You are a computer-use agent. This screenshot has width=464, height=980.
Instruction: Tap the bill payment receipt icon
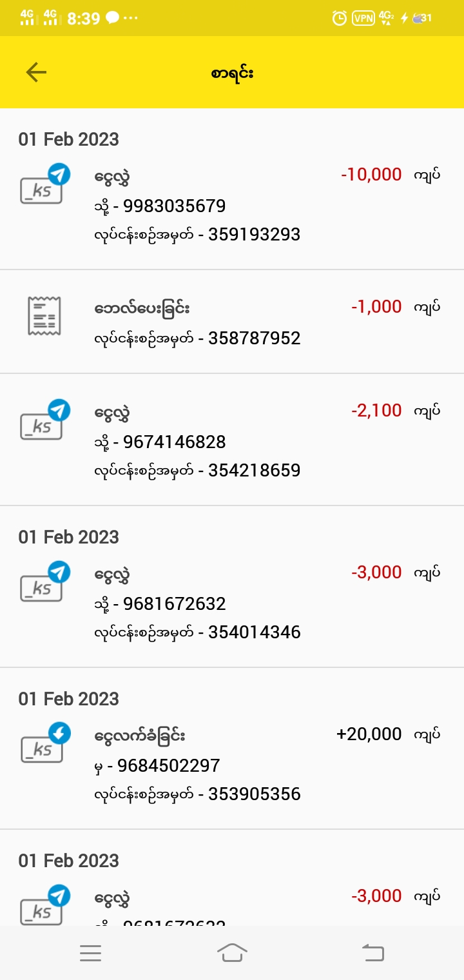click(44, 316)
